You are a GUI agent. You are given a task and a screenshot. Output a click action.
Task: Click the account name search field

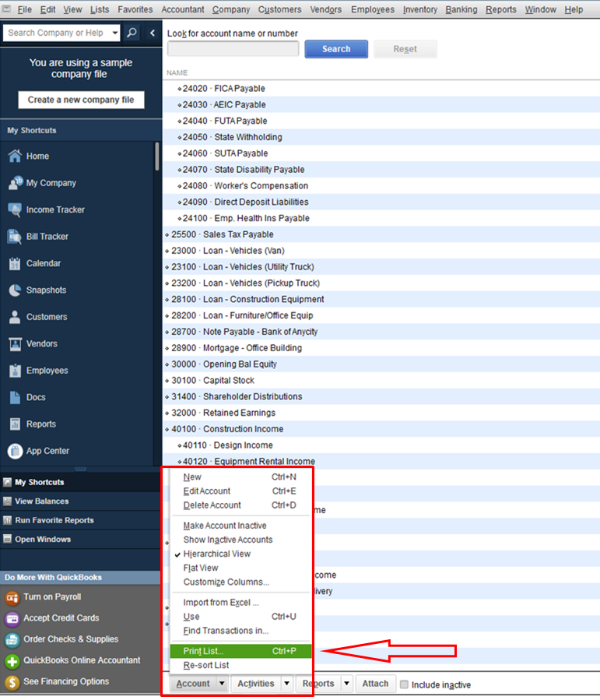[x=233, y=48]
